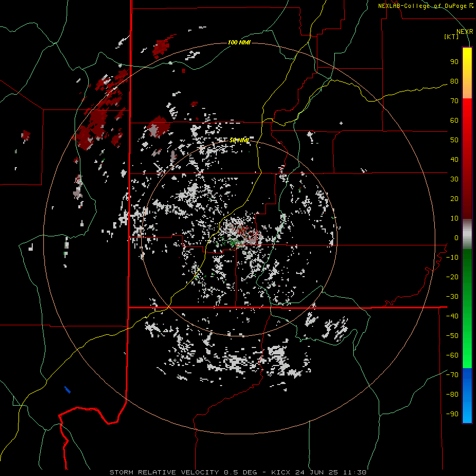Click the gray zero-velocity segment of color bar
This screenshot has width=476, height=476.
click(x=467, y=234)
